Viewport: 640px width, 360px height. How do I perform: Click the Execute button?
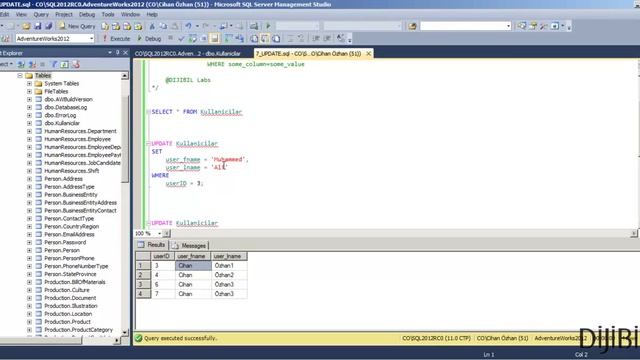coord(116,39)
